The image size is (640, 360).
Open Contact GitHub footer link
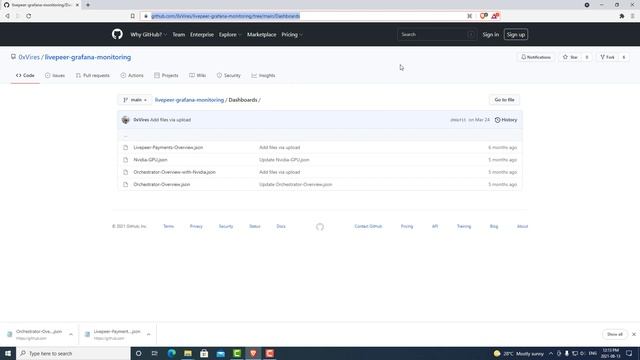coord(368,226)
